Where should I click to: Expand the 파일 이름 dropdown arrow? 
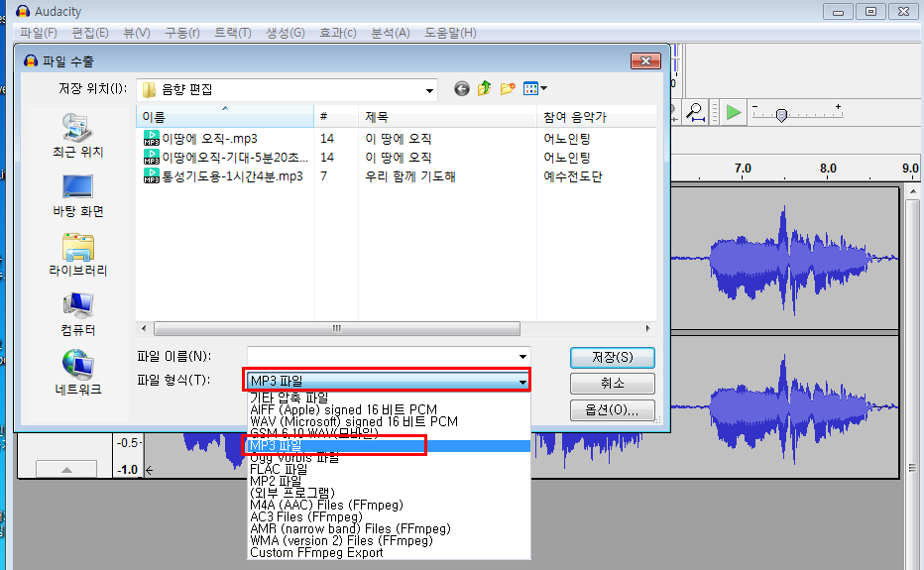point(522,356)
